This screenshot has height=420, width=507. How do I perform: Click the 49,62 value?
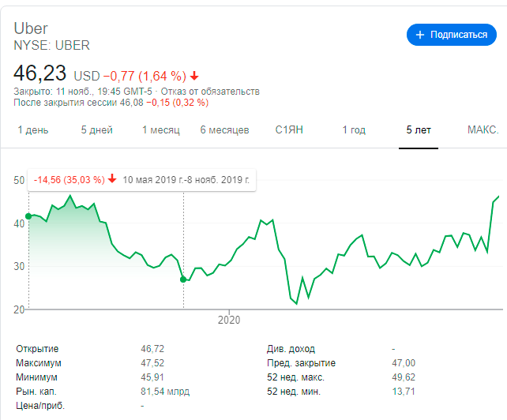point(404,377)
